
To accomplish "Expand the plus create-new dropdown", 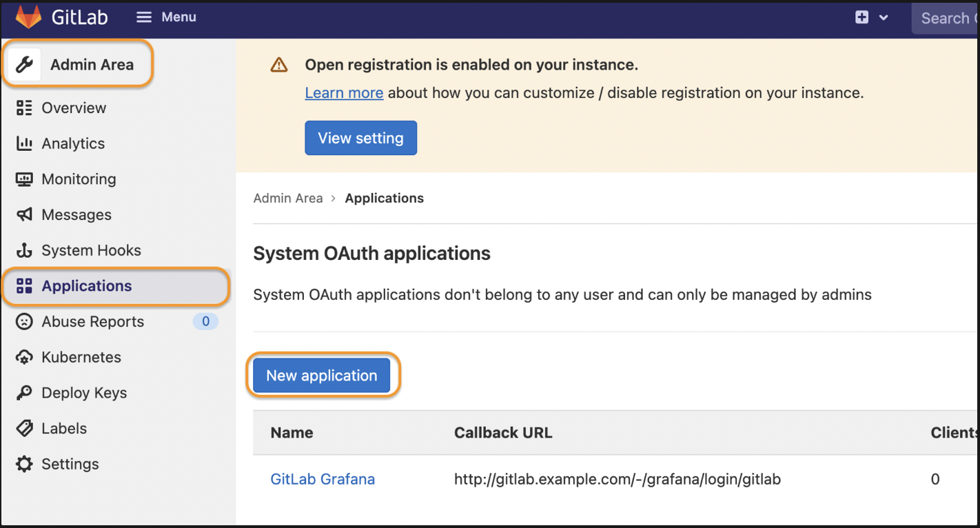I will coord(870,18).
